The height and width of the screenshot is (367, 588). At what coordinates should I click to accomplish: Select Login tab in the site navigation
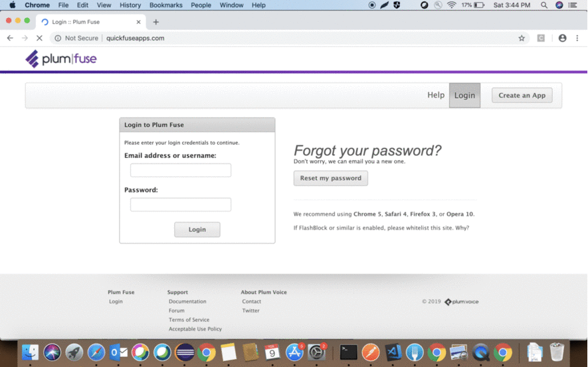(464, 96)
